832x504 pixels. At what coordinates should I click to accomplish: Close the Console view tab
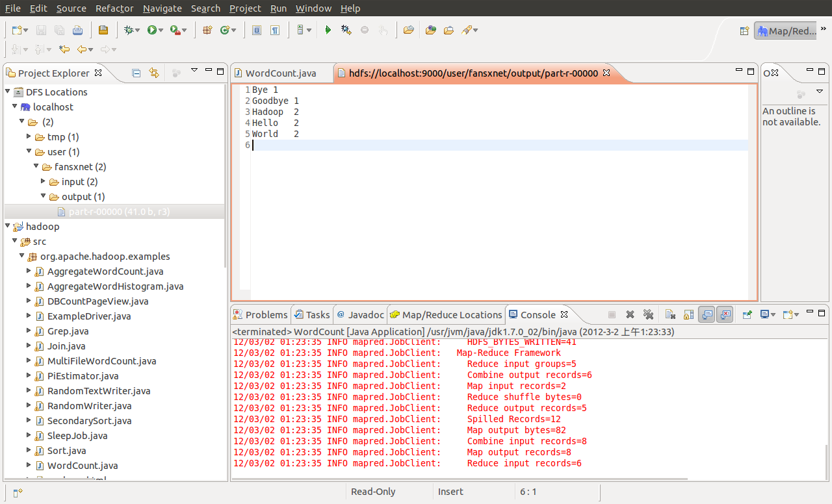point(564,314)
